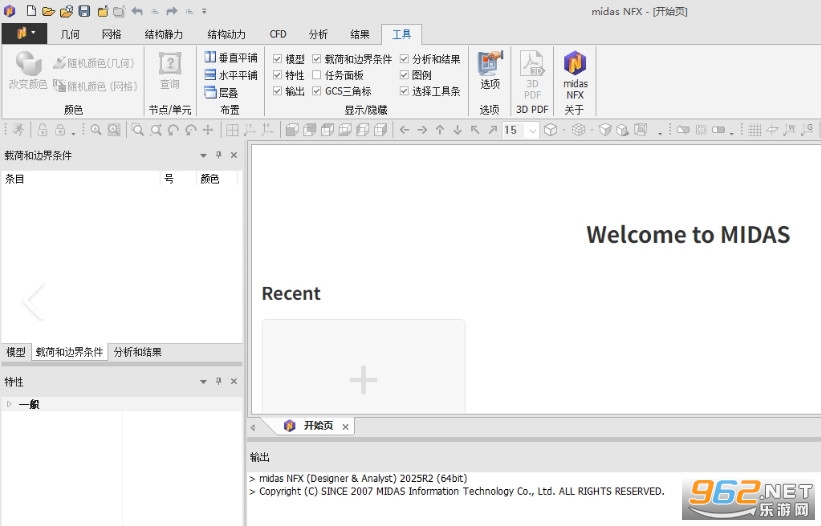Open dropdown arrow beside the isometric cube icon
821x526 pixels.
[x=563, y=130]
